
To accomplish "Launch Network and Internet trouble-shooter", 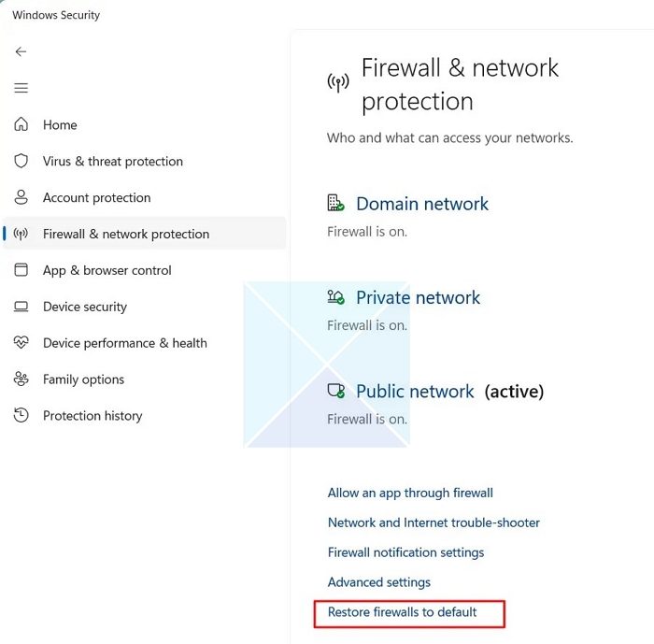I will pos(434,522).
